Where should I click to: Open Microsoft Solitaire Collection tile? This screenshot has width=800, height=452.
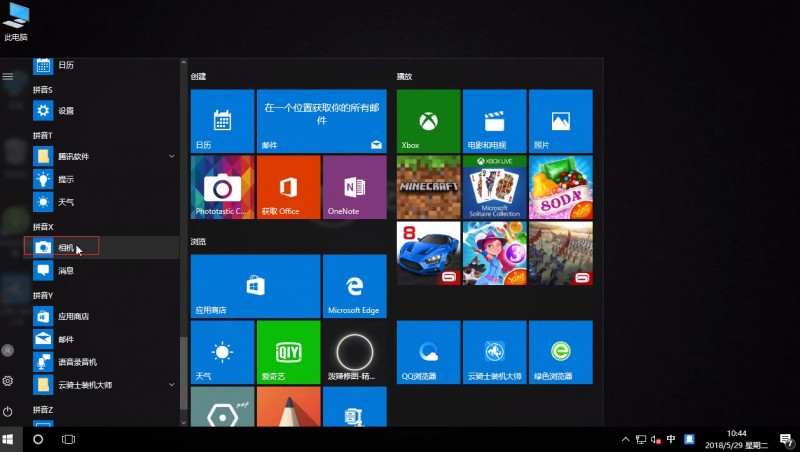(x=494, y=187)
